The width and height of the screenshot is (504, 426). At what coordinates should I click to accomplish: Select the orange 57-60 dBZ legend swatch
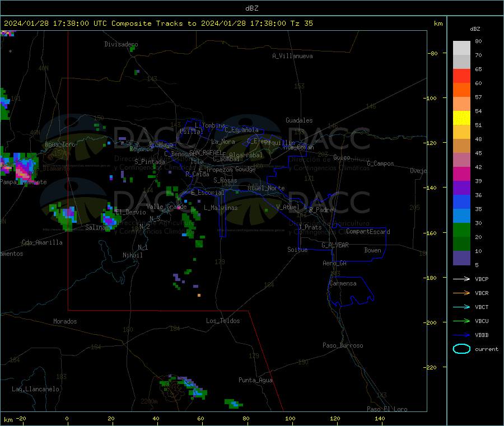[x=461, y=90]
